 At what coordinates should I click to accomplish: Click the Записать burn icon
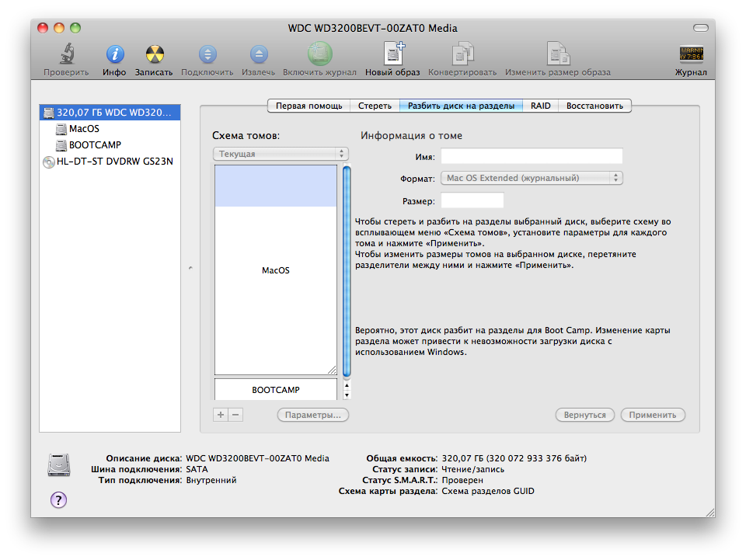[x=154, y=55]
